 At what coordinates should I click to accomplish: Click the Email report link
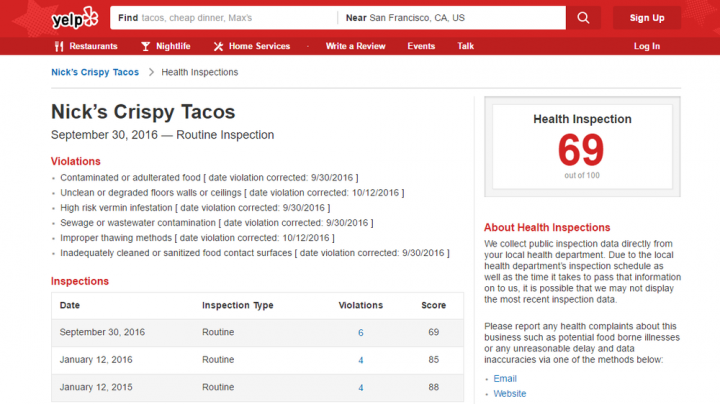point(505,378)
